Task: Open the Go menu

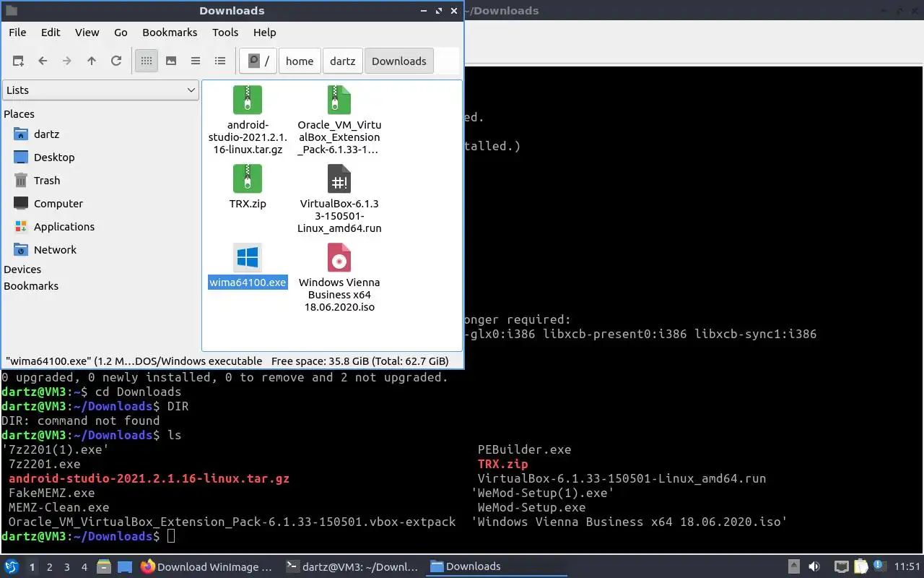Action: tap(121, 32)
